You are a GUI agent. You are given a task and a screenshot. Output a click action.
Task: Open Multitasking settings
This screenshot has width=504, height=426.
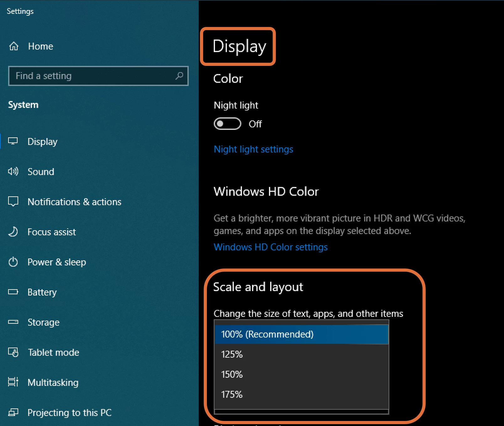point(53,382)
